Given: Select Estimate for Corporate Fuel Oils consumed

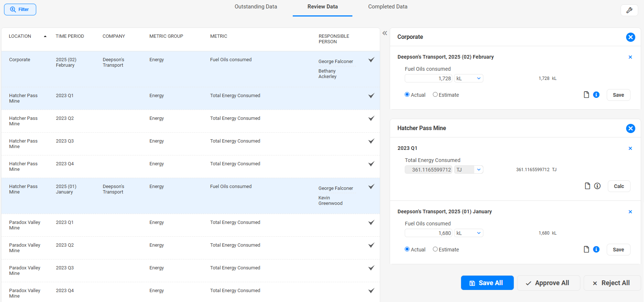Looking at the screenshot, I should [435, 95].
